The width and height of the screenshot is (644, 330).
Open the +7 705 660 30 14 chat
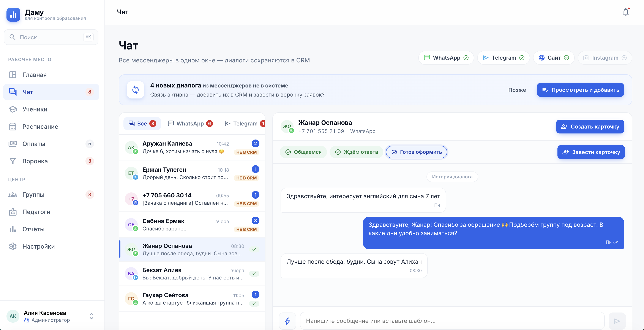(x=192, y=199)
